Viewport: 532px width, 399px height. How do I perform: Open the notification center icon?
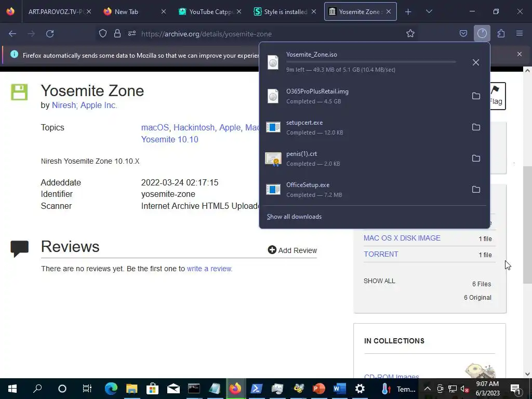pos(515,389)
